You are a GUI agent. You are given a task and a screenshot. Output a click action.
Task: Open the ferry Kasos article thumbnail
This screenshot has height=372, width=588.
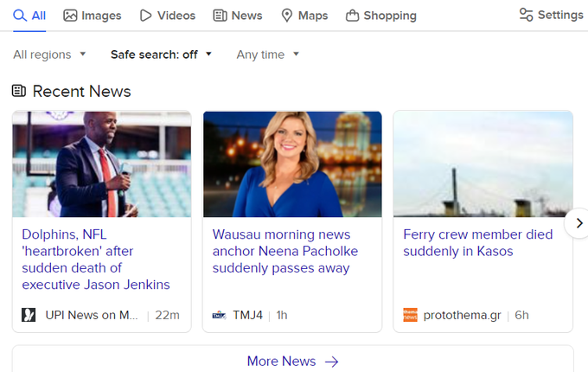pyautogui.click(x=483, y=164)
